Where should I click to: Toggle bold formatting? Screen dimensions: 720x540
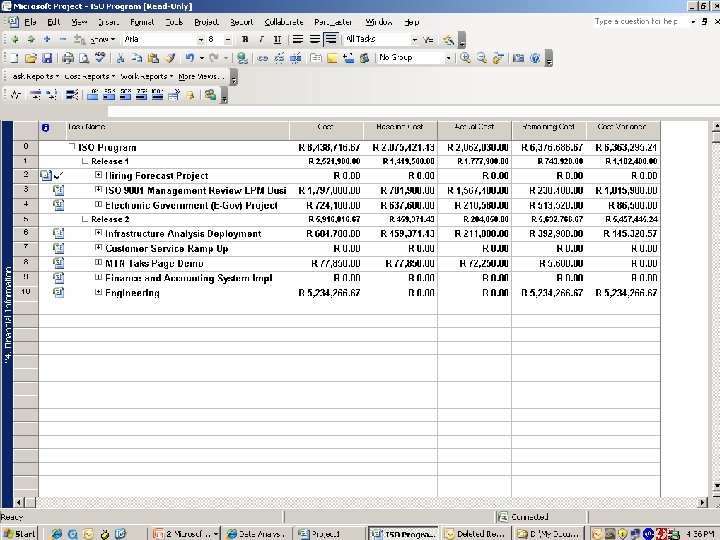[x=245, y=39]
